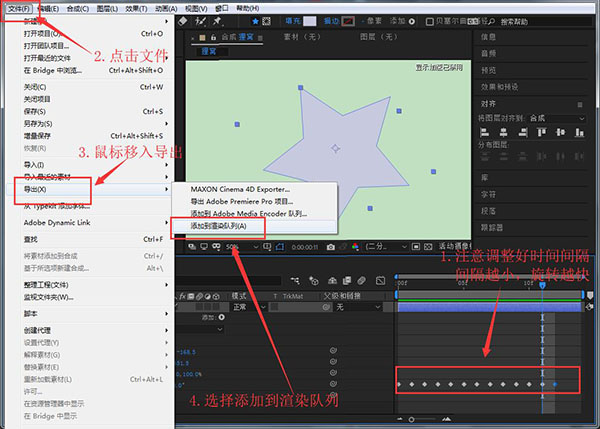Viewport: 600px width, 429px height.
Task: Click the viewer timecode 0:00:00:11
Action: pos(305,247)
